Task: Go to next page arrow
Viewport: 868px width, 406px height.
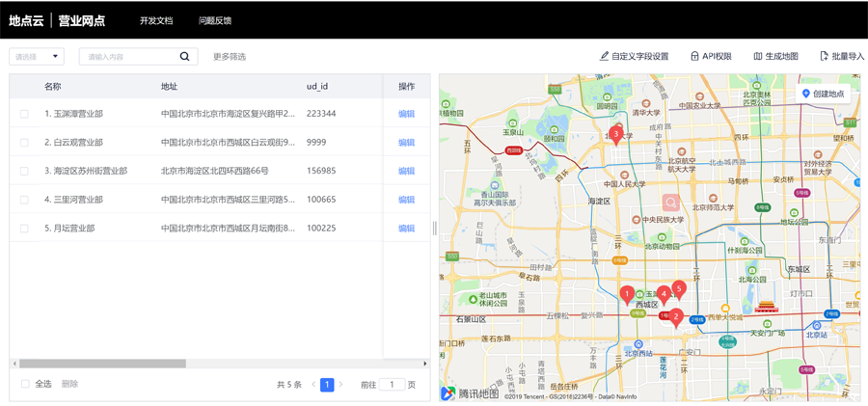Action: [x=340, y=385]
